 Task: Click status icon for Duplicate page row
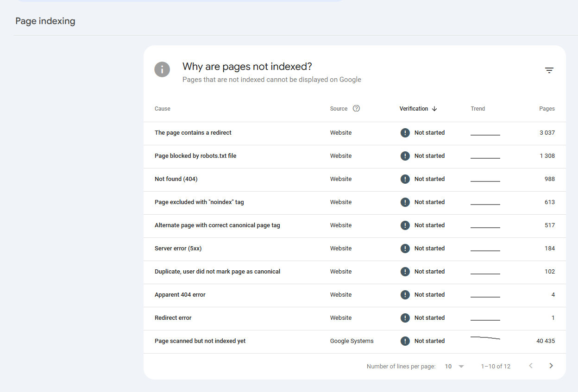click(x=405, y=272)
